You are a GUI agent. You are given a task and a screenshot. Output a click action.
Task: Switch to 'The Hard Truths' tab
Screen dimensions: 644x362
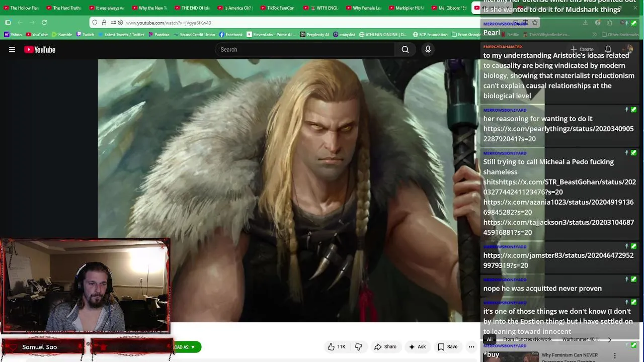click(64, 8)
